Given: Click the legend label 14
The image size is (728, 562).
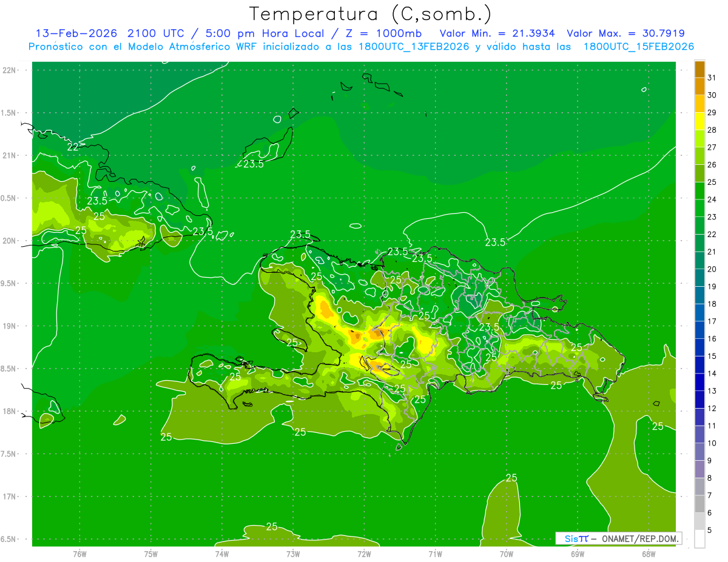Looking at the screenshot, I should 712,373.
